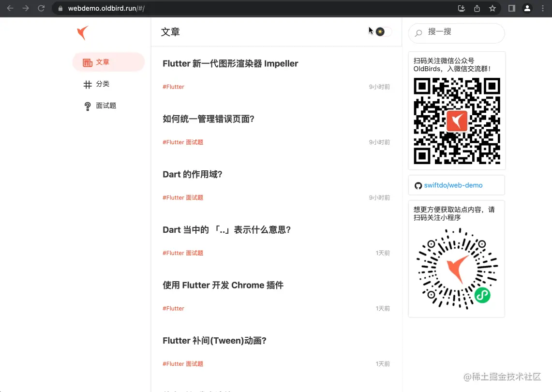
Task: Click the install app icon in address bar
Action: pos(461,8)
